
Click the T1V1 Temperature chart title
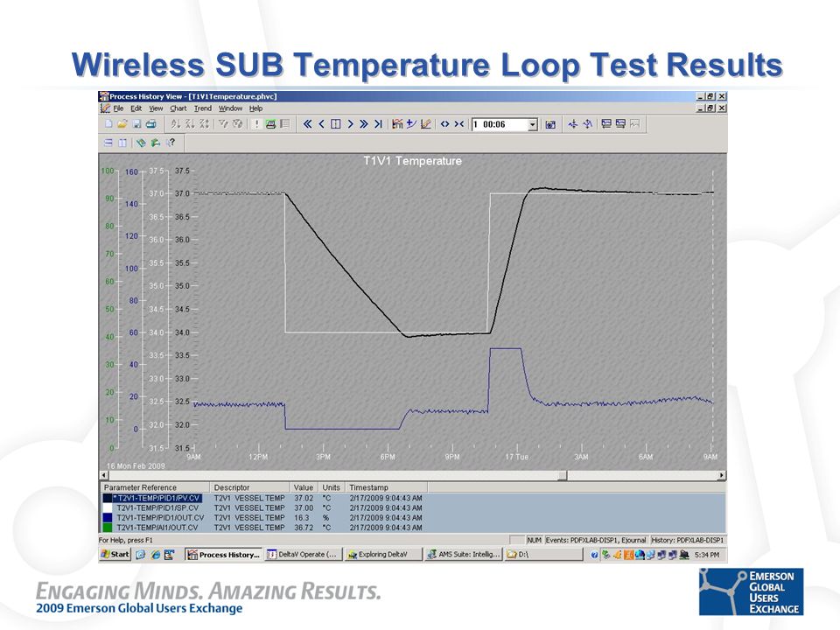tap(412, 161)
